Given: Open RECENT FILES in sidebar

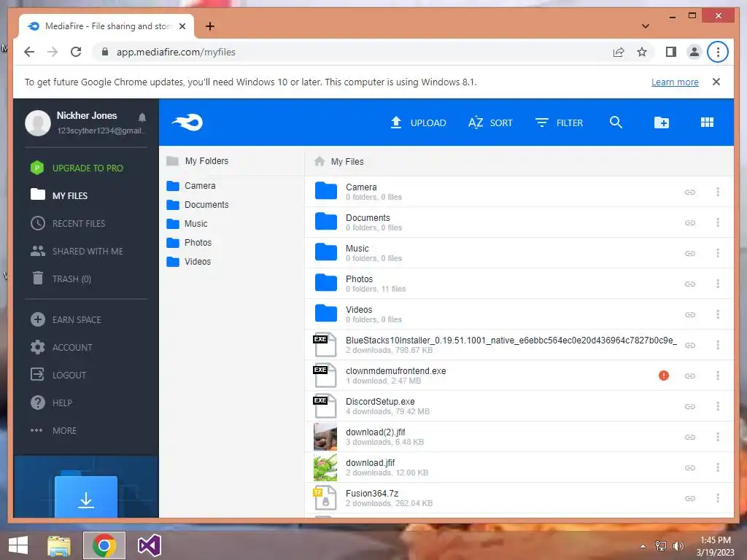Looking at the screenshot, I should (x=68, y=223).
